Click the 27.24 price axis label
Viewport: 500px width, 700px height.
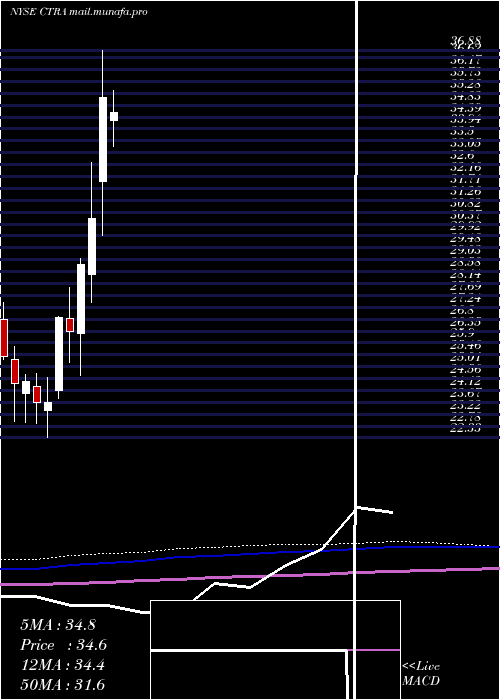click(466, 300)
